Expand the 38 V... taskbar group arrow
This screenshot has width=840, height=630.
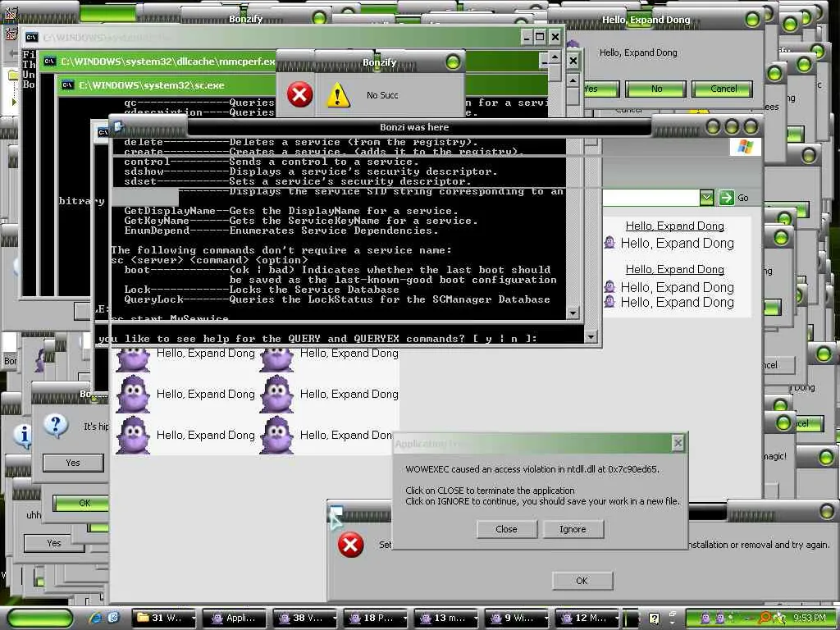335,619
